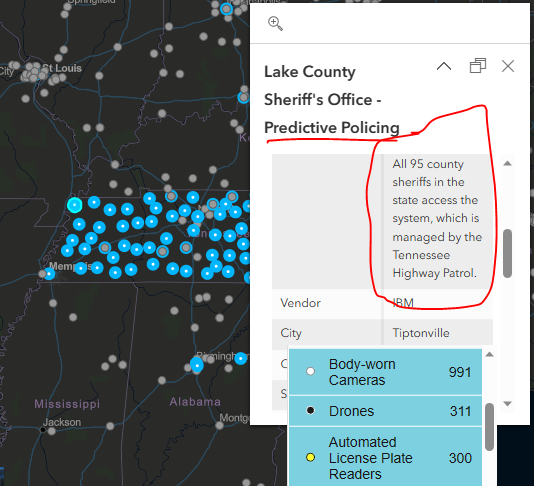Click the popup table scroll-down arrow
This screenshot has height=486, width=534.
507,404
